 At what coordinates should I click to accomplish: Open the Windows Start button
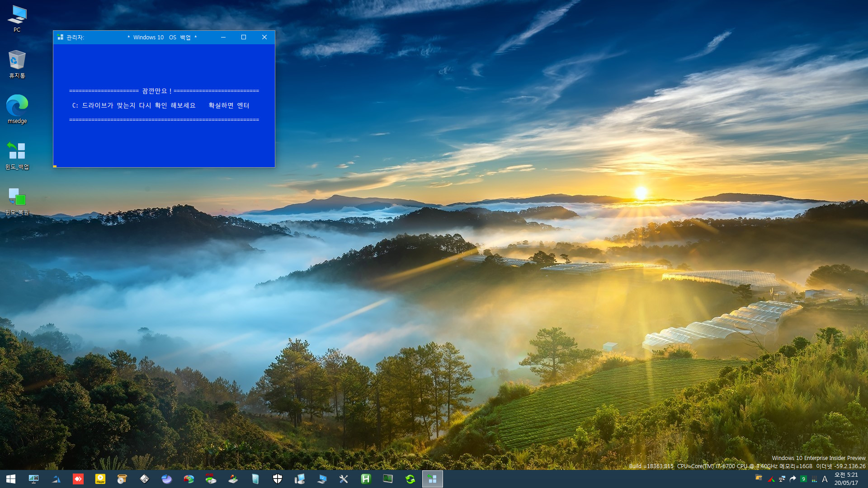11,479
